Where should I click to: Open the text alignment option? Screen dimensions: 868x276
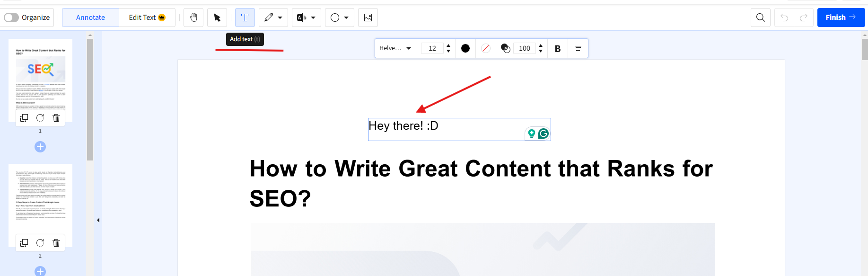coord(578,48)
